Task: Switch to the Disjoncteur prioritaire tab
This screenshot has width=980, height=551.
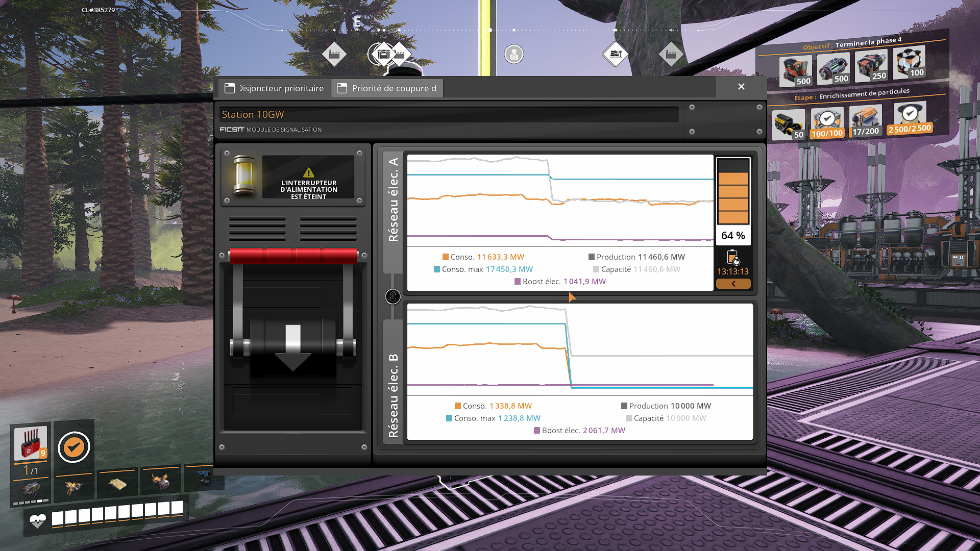Action: point(275,88)
